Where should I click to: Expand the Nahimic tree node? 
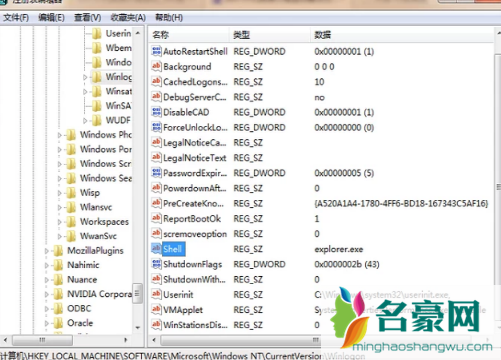[x=47, y=265]
